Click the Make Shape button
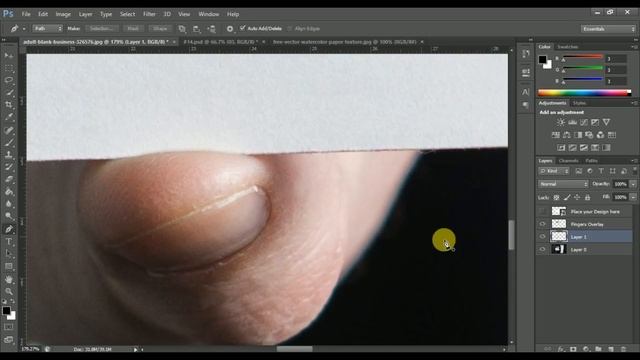The height and width of the screenshot is (360, 640). [160, 29]
